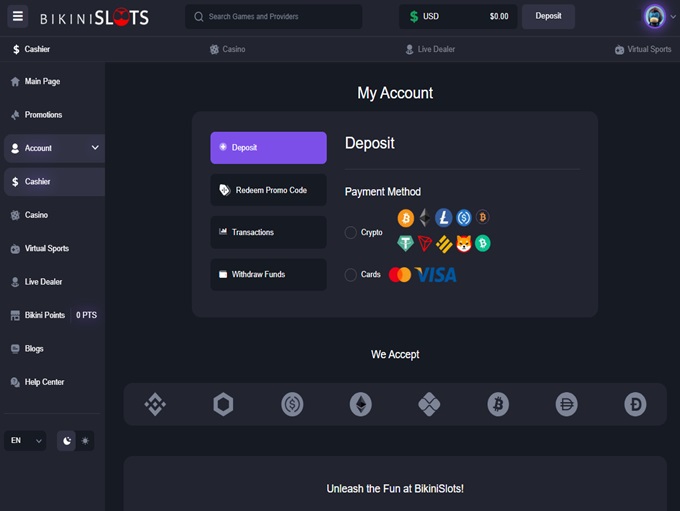
Task: Click the Dogecoin icon in We Accept row
Action: click(x=635, y=404)
